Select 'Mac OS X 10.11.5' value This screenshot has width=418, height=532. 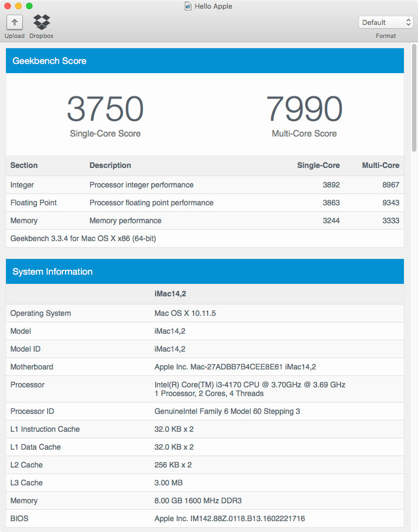185,313
